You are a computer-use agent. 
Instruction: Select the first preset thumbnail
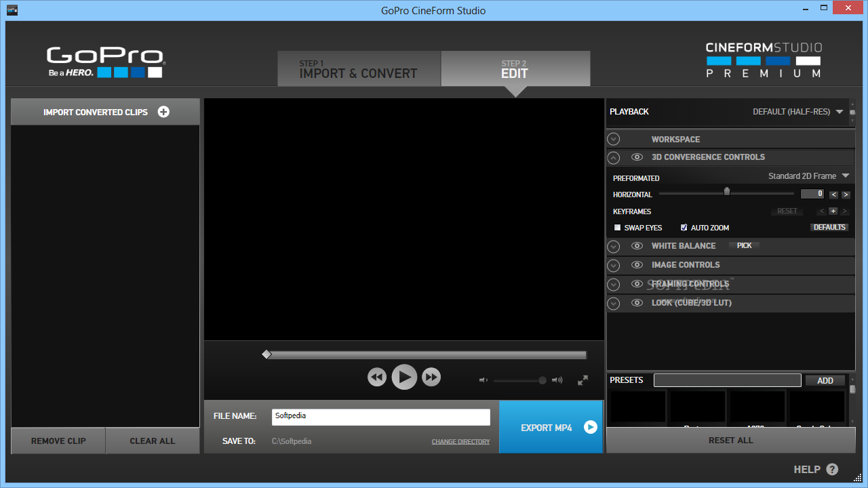click(x=638, y=407)
